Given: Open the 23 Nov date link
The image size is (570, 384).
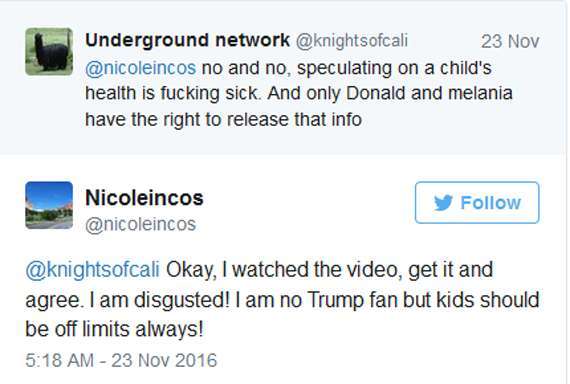Looking at the screenshot, I should [510, 41].
